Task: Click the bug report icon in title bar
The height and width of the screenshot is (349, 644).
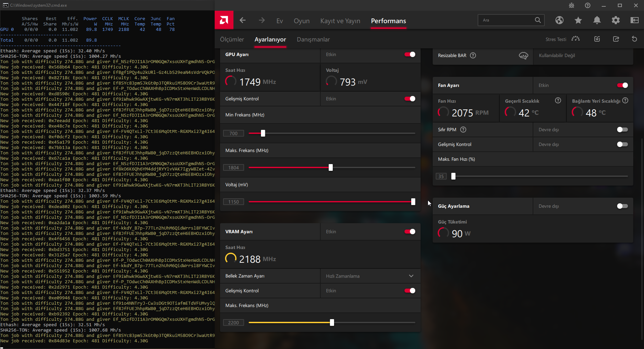Action: click(x=572, y=5)
